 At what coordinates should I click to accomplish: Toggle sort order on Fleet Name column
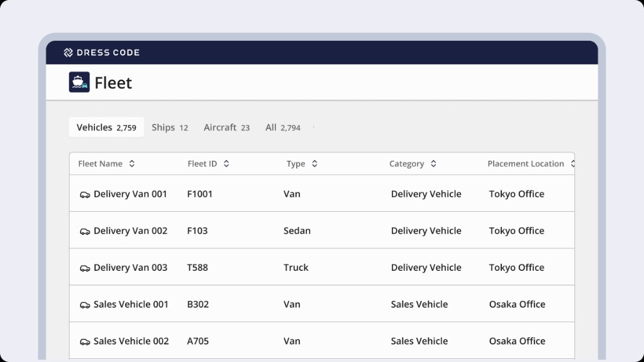[132, 163]
